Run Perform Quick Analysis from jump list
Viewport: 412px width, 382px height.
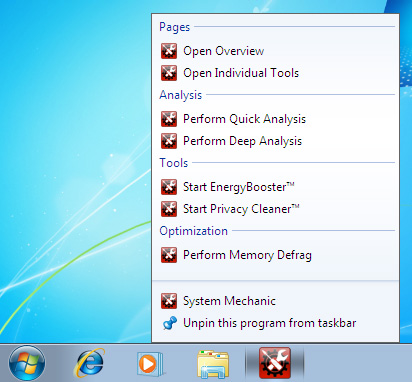point(275,119)
